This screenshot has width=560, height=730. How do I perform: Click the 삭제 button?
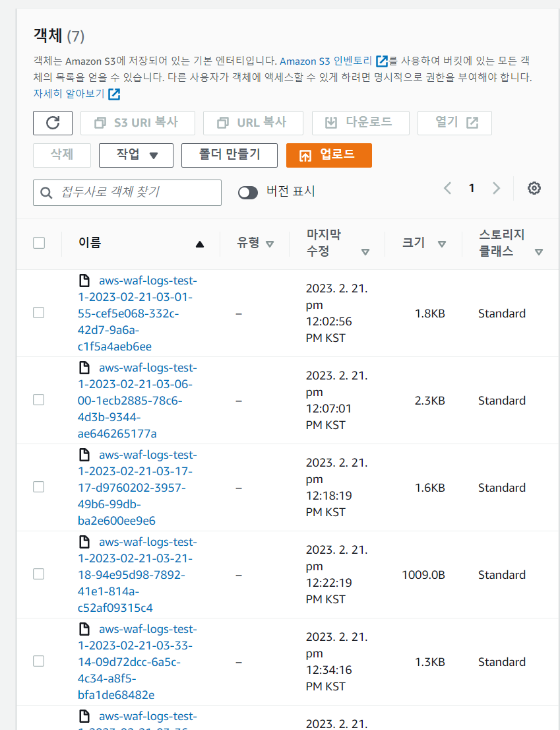62,155
